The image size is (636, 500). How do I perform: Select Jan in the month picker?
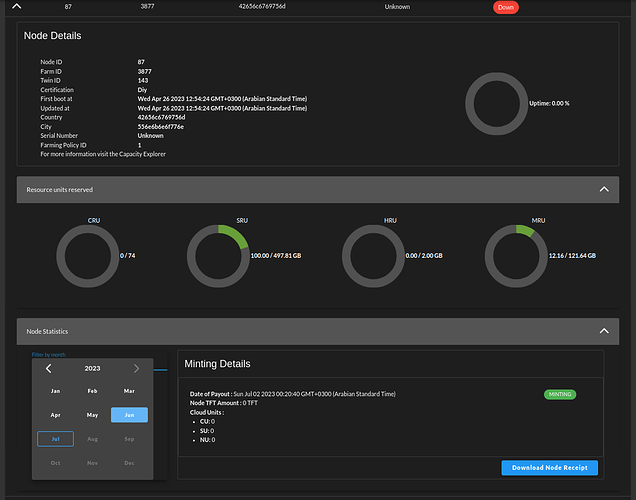pyautogui.click(x=56, y=391)
